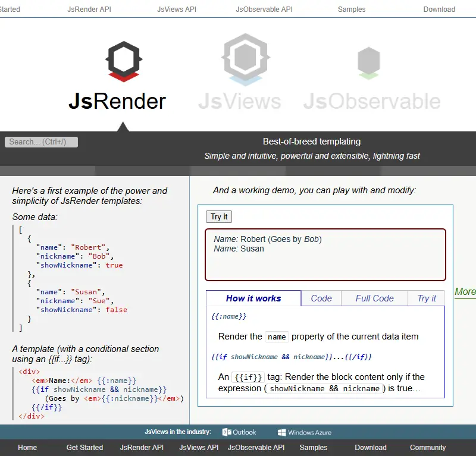
Task: Click the inline 'name' code chip
Action: (x=277, y=337)
